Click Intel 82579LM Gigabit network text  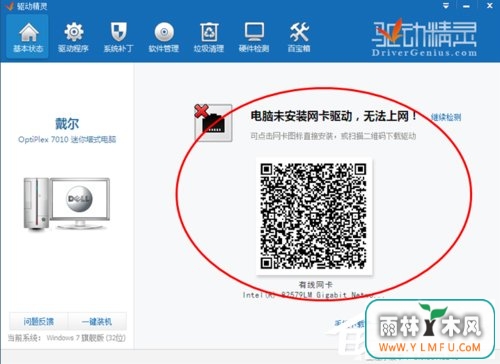[x=313, y=295]
